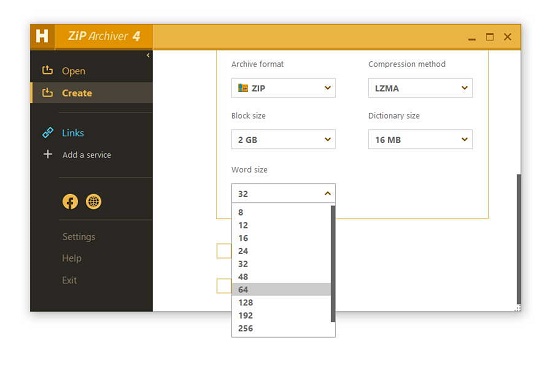Open the Compression method LZMA dropdown
The image size is (550, 370).
click(420, 88)
